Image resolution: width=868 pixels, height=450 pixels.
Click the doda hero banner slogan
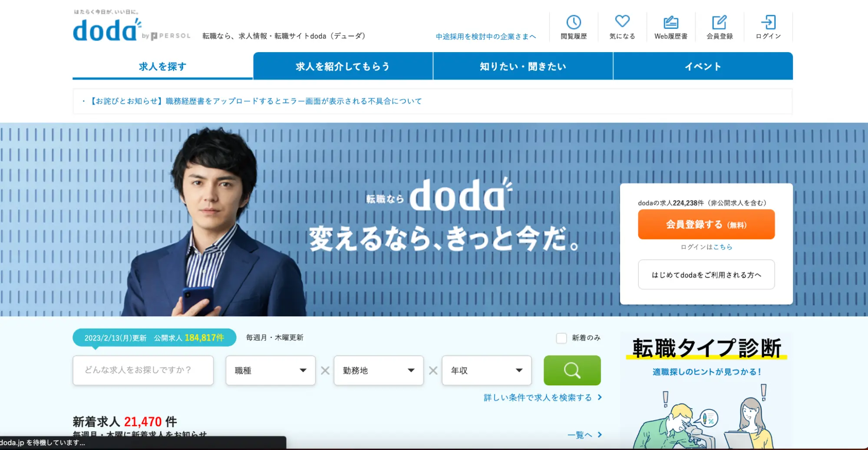point(443,239)
